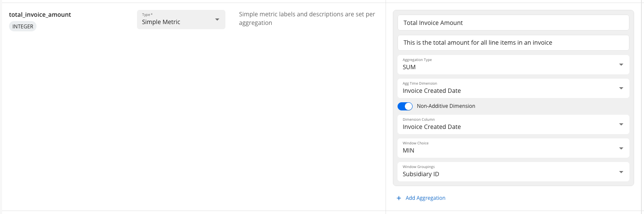Click the arrow icon in Aggregation Type

(621, 64)
